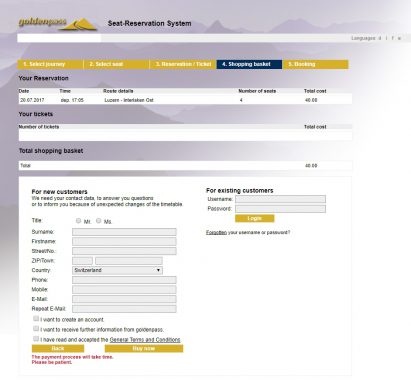Image resolution: width=411 pixels, height=380 pixels.
Task: Click departure time dep. 17:05
Action: click(x=72, y=100)
